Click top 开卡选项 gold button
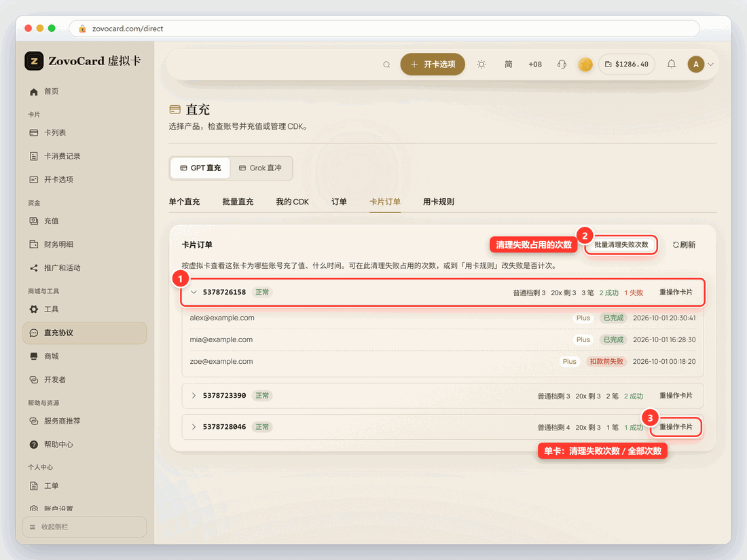 point(433,64)
